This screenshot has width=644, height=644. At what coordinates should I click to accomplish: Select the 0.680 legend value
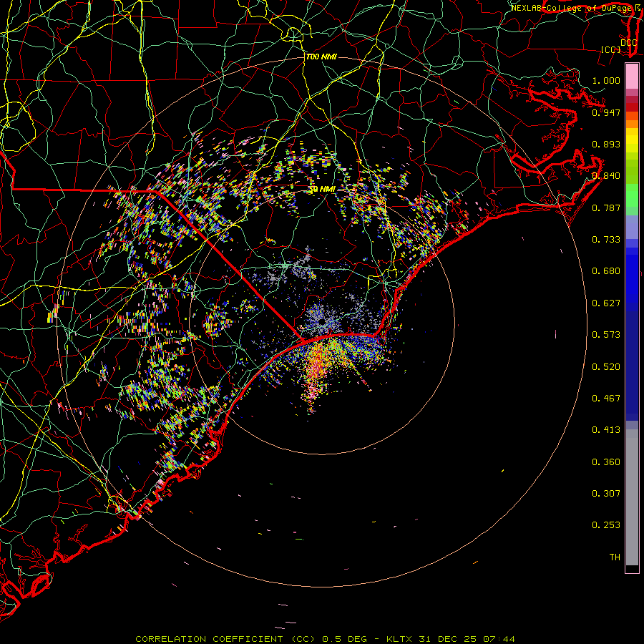[606, 271]
